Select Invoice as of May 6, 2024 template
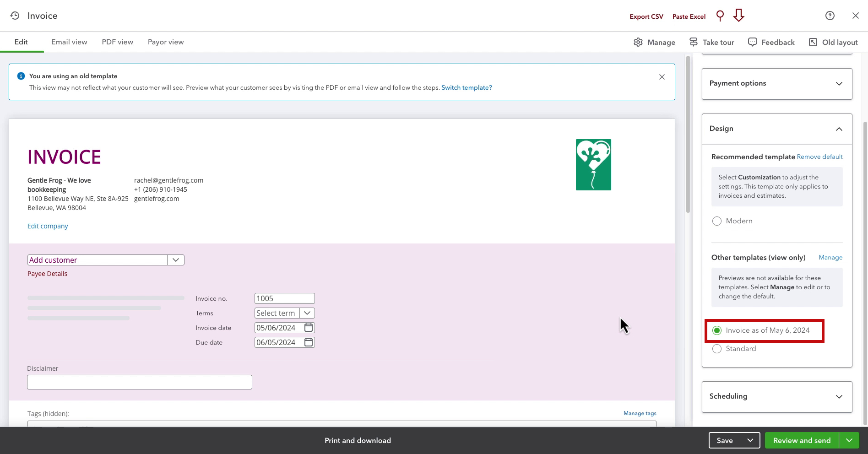Screen dimensions: 868x454 [717, 330]
